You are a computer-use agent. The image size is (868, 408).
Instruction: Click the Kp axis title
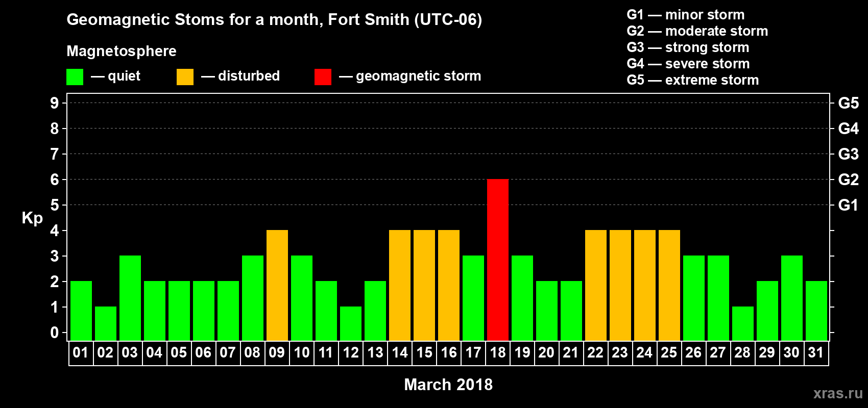point(32,218)
